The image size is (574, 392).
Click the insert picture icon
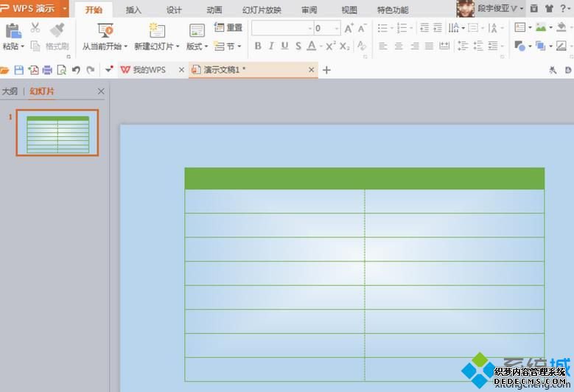pyautogui.click(x=541, y=27)
